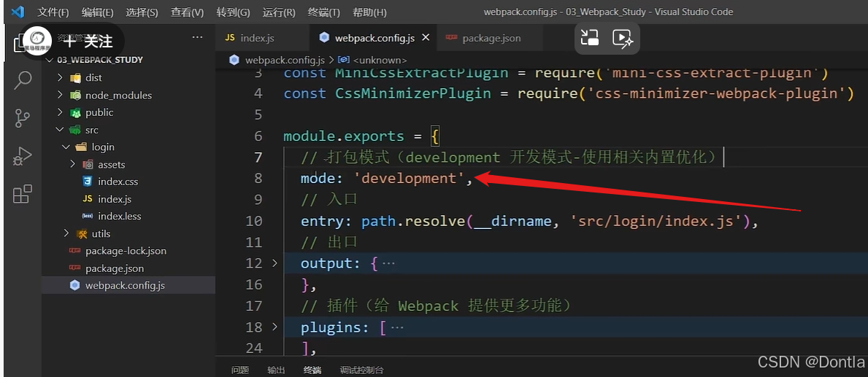Screen dimensions: 868x377
Task: Click the entry path.resolve code line
Action: (529, 221)
